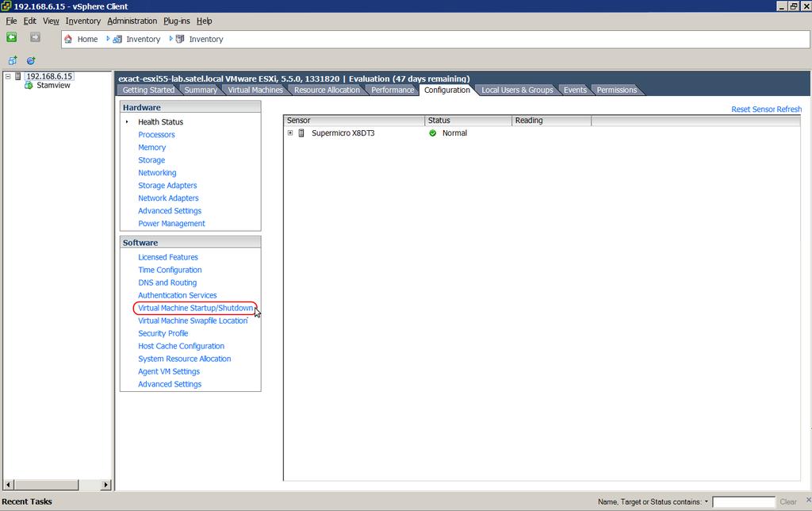Switch to the Performance tab

pos(393,90)
